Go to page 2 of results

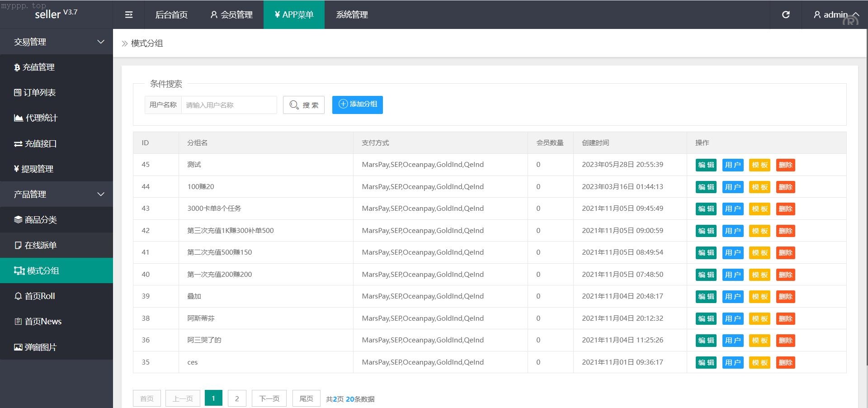[237, 399]
